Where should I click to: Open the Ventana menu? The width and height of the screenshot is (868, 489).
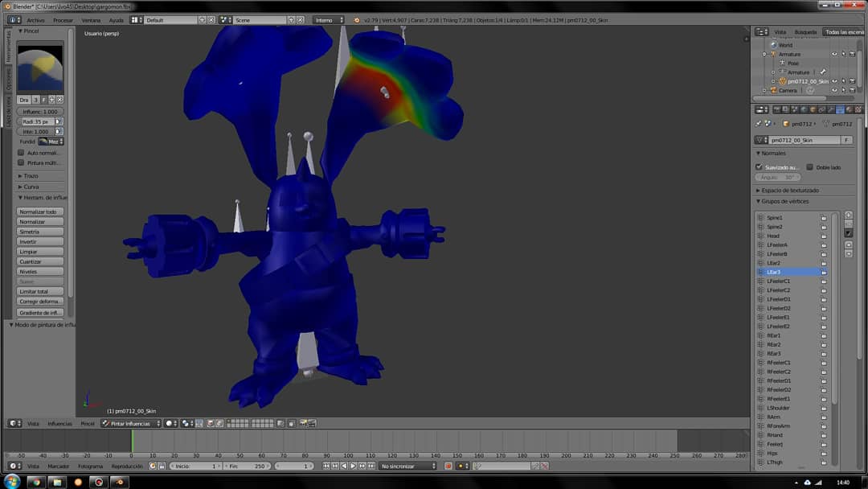91,20
